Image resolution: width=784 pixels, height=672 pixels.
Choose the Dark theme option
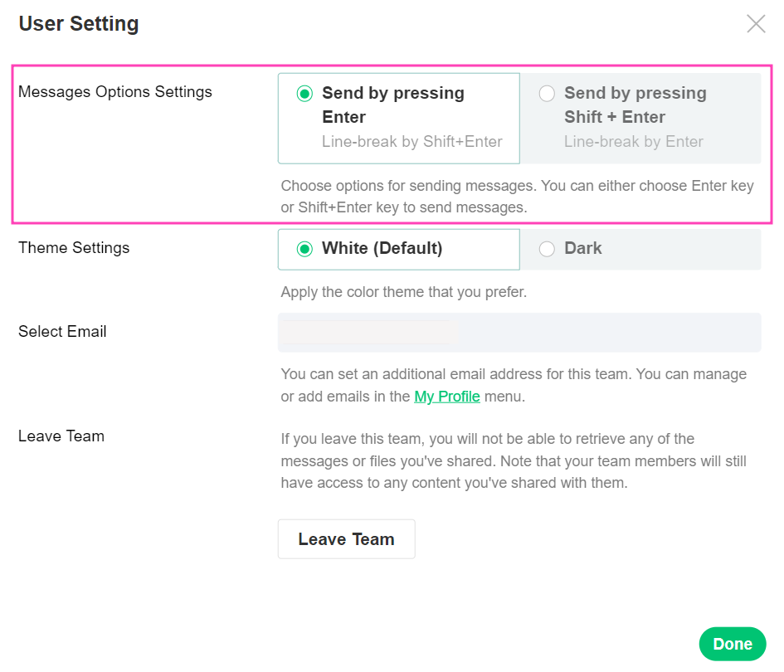(548, 249)
